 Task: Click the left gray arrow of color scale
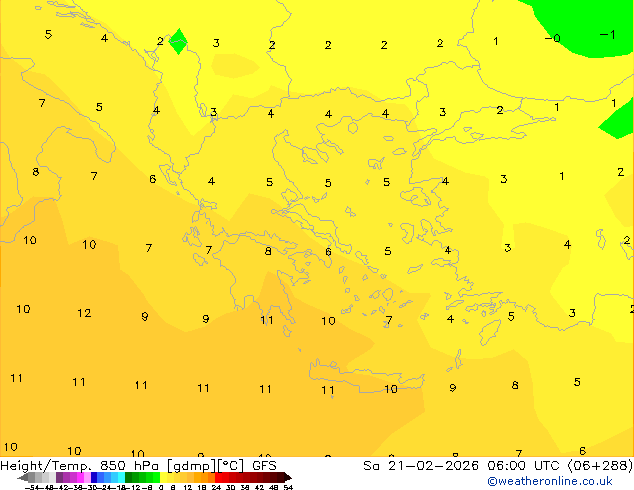pos(23,478)
